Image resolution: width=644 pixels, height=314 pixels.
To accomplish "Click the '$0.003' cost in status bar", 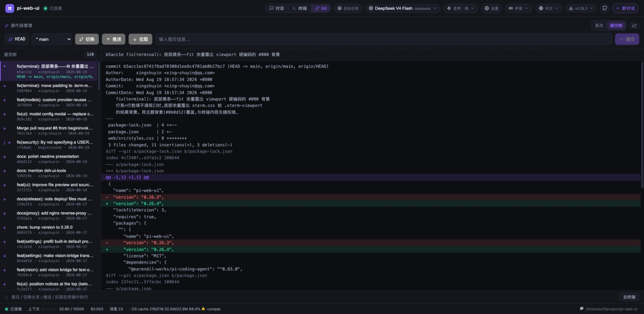I will (x=97, y=309).
